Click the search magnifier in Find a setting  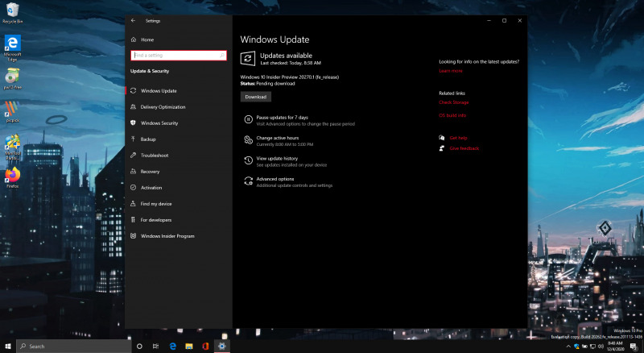222,55
